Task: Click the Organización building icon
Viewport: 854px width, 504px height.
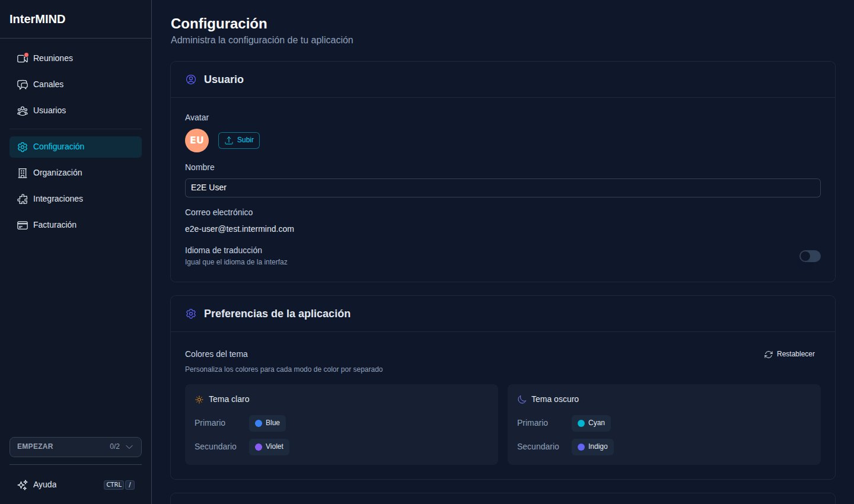Action: 23,173
